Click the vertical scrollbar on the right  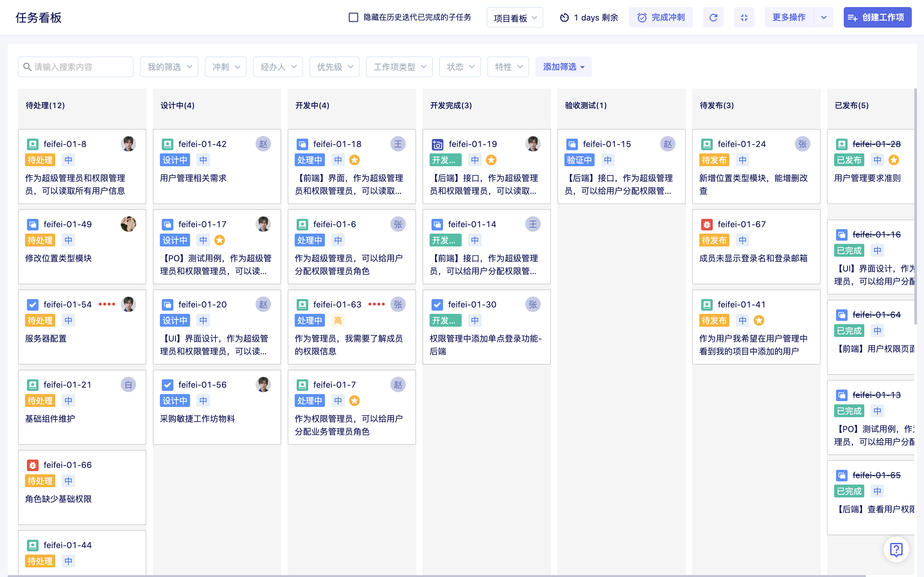pos(915,206)
